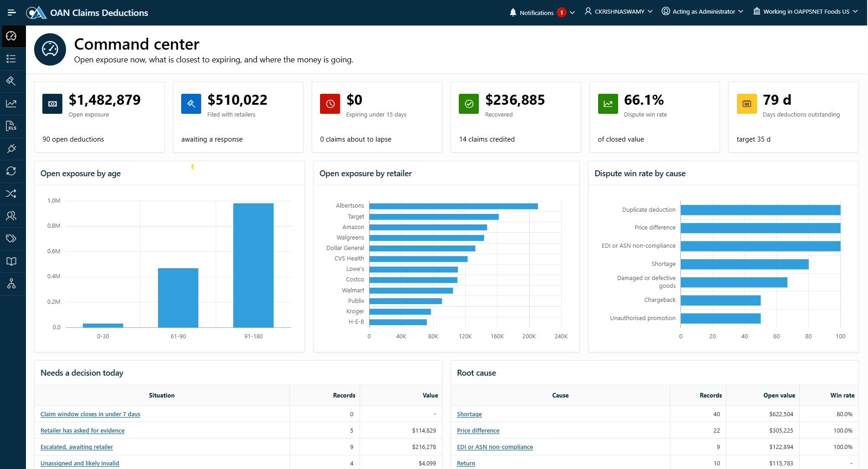Click the 61-90 age bar
The height and width of the screenshot is (469, 868).
point(178,298)
